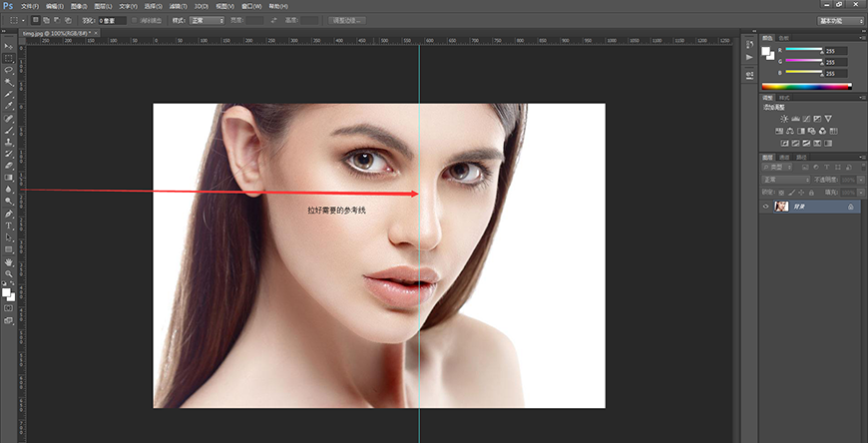Viewport: 868px width, 443px height.
Task: Click the Refine Edge button
Action: click(345, 20)
